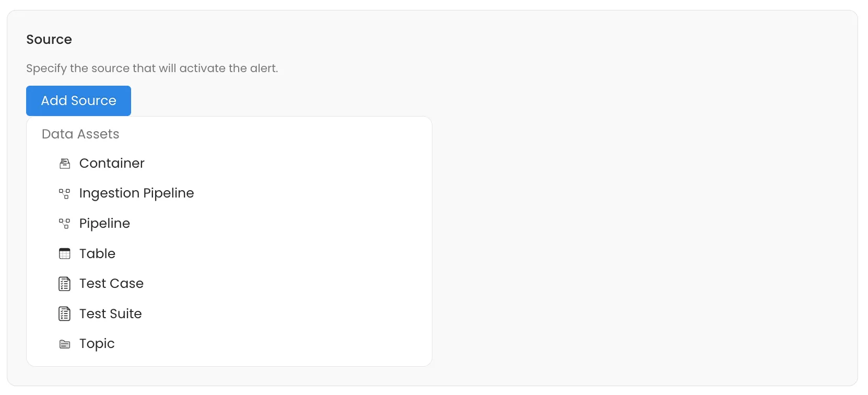This screenshot has width=868, height=395.
Task: Click the Ingestion Pipeline node icon
Action: click(65, 193)
